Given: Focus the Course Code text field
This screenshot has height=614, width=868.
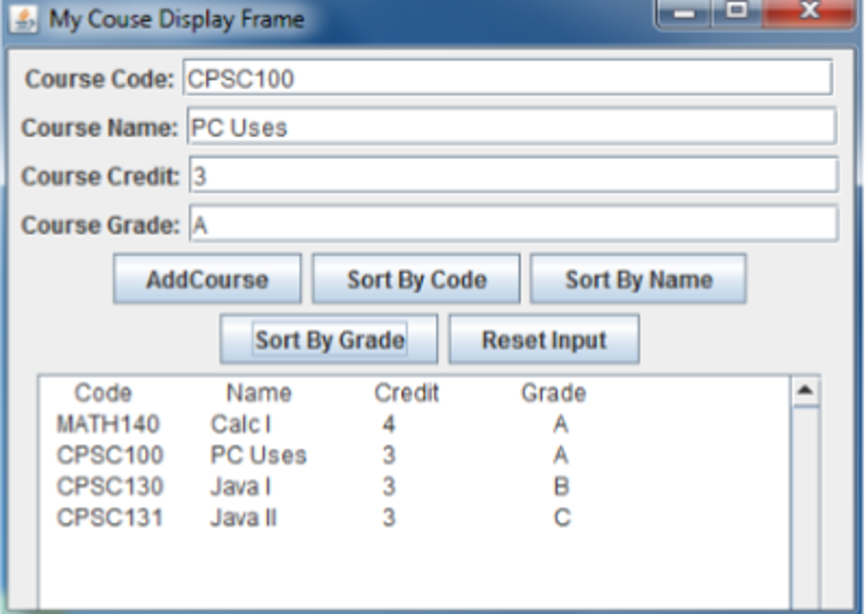Looking at the screenshot, I should [507, 78].
